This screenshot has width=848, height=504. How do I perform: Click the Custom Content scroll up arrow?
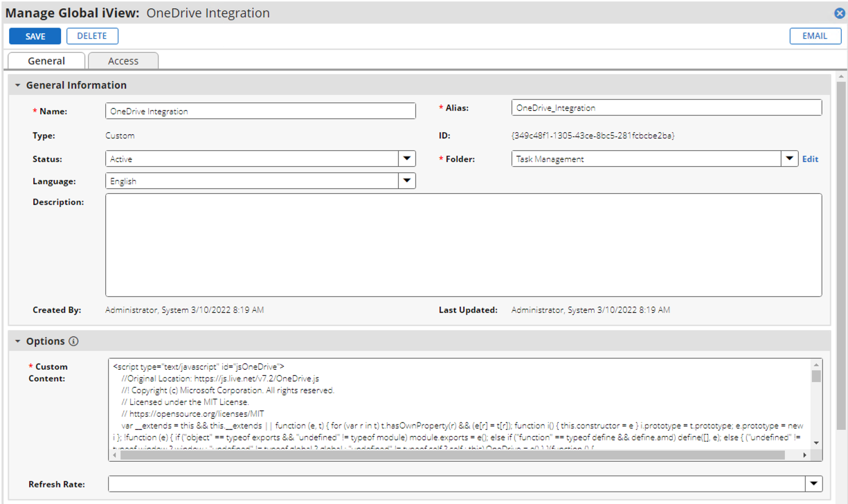pos(816,365)
